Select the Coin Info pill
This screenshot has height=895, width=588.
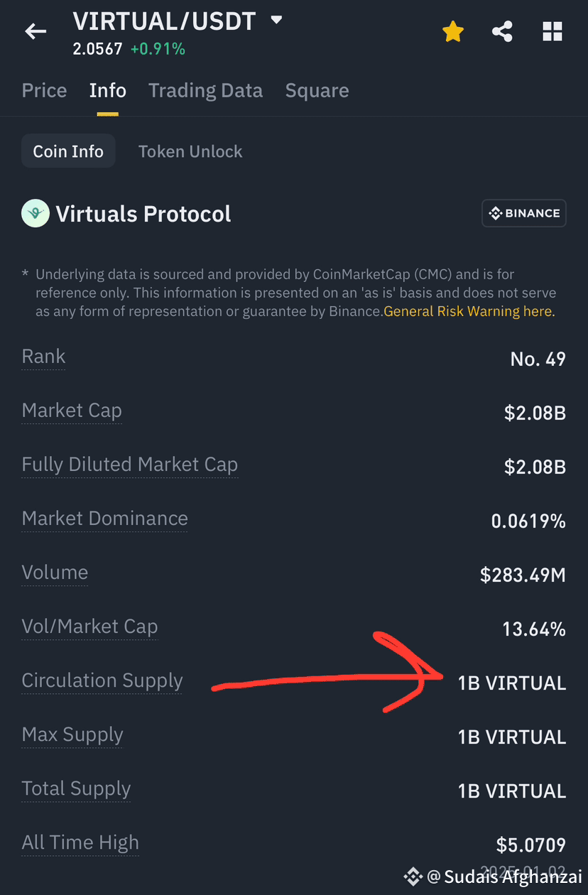pos(68,151)
